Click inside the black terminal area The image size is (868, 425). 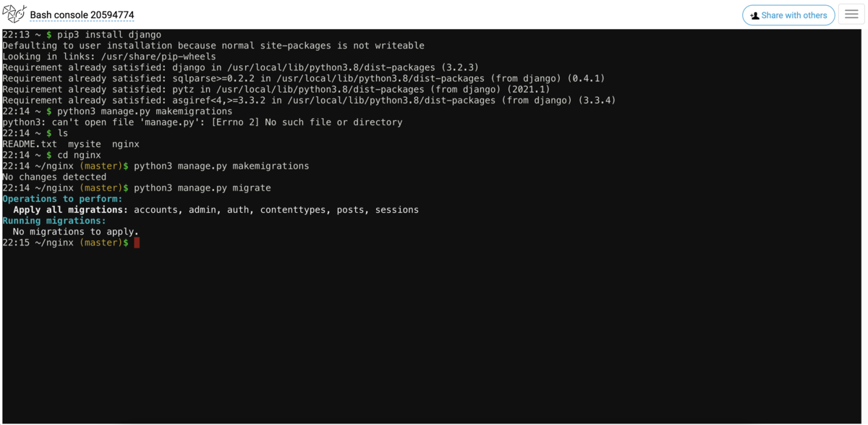point(434,326)
